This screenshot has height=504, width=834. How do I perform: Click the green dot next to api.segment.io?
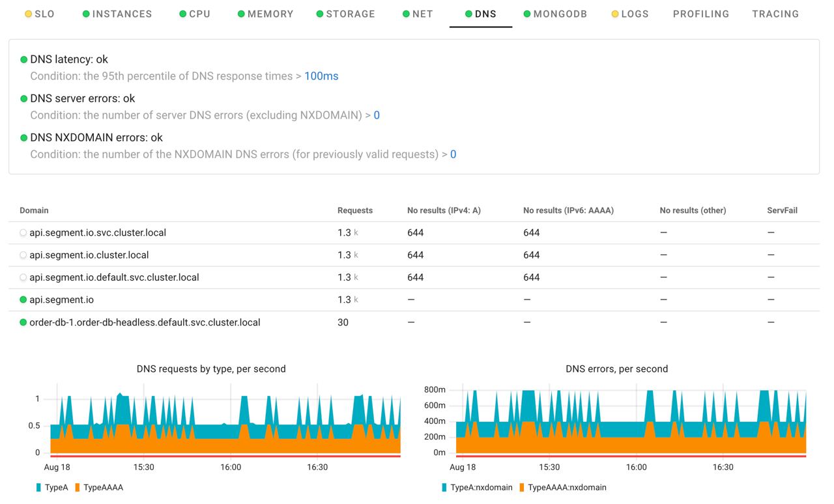[22, 300]
